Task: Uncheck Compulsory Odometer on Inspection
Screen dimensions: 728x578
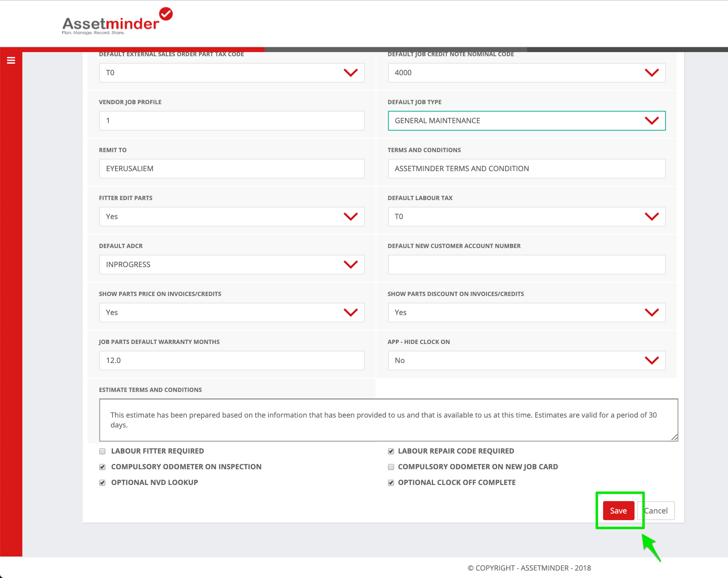Action: point(102,467)
